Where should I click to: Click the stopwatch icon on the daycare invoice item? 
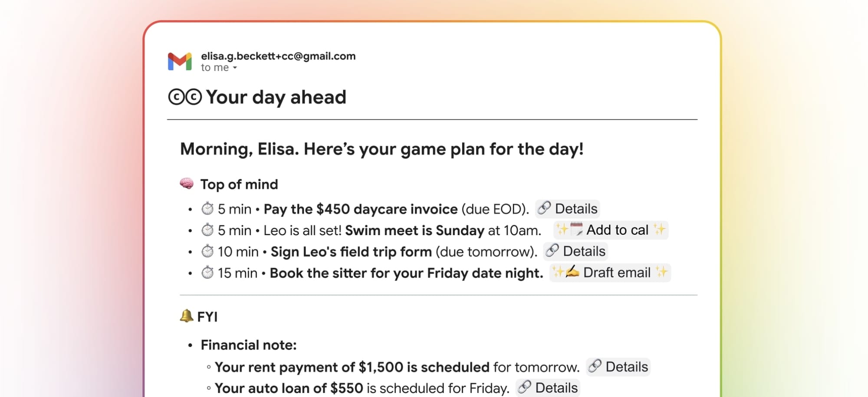207,209
